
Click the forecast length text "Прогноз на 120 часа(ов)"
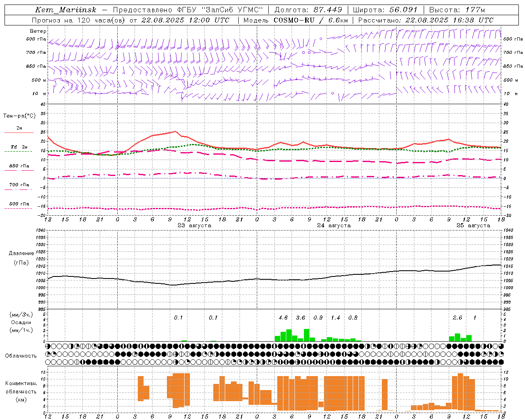pos(79,20)
